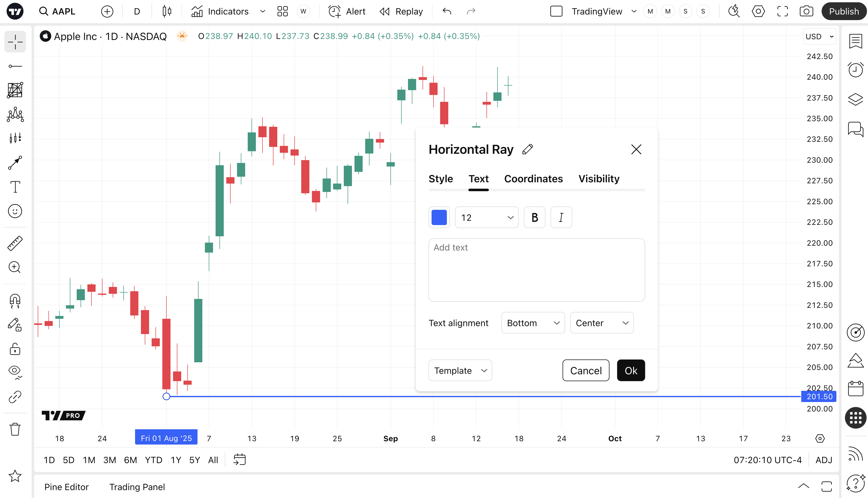Take a chart snapshot with camera icon
868x498 pixels.
pos(806,11)
